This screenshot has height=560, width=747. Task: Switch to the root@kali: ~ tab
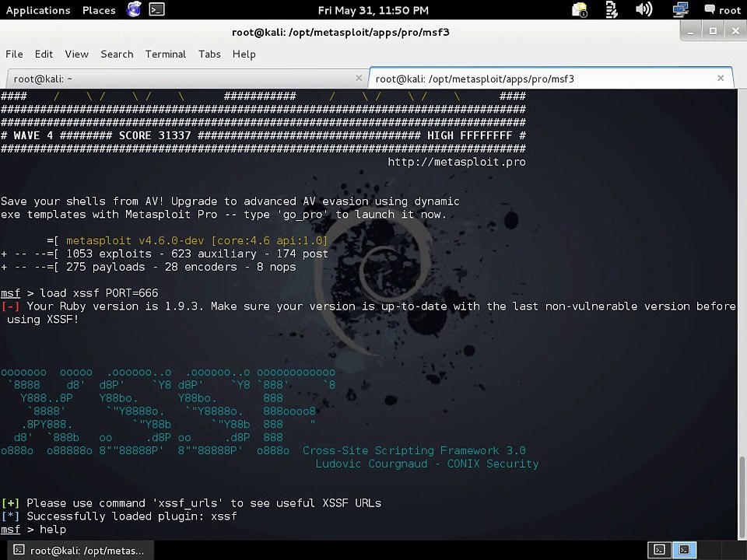[x=186, y=79]
